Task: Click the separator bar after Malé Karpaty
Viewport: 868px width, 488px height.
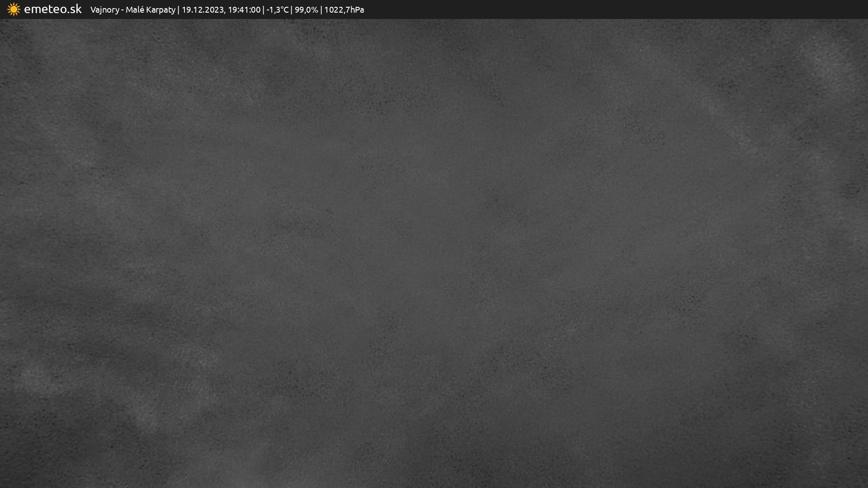Action: [x=178, y=10]
